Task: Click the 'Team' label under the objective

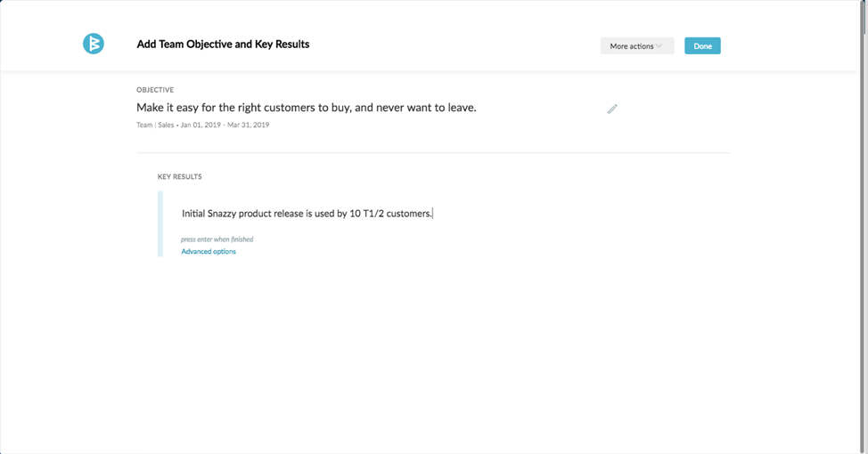Action: click(x=144, y=126)
